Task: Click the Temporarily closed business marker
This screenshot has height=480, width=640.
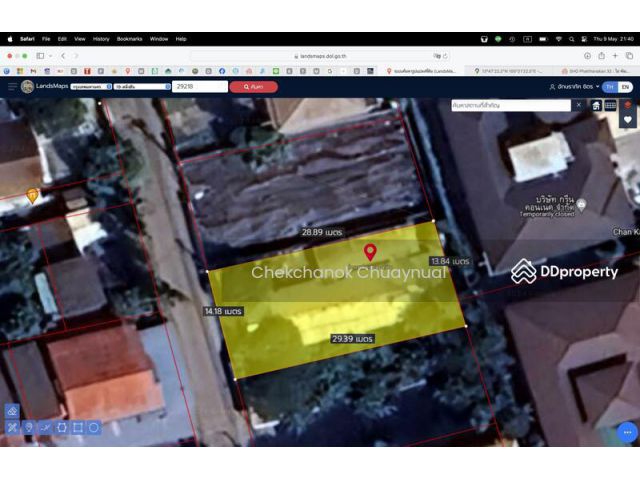Action: click(x=581, y=204)
